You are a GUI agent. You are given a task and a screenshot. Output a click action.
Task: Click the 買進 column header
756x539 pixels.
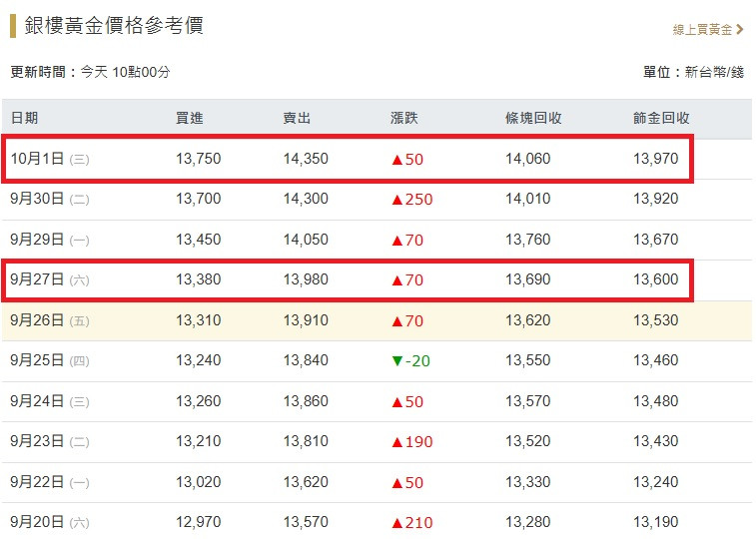(189, 118)
